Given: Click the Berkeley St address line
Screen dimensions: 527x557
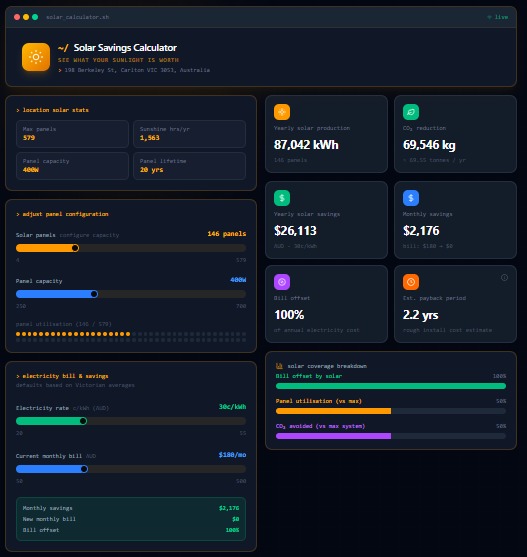Looking at the screenshot, I should click(x=137, y=70).
